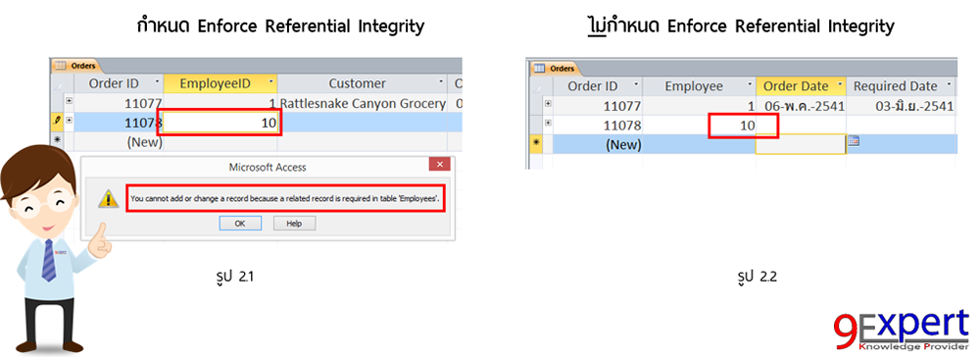Close the Microsoft Access warning dialog
The height and width of the screenshot is (357, 980).
[439, 165]
